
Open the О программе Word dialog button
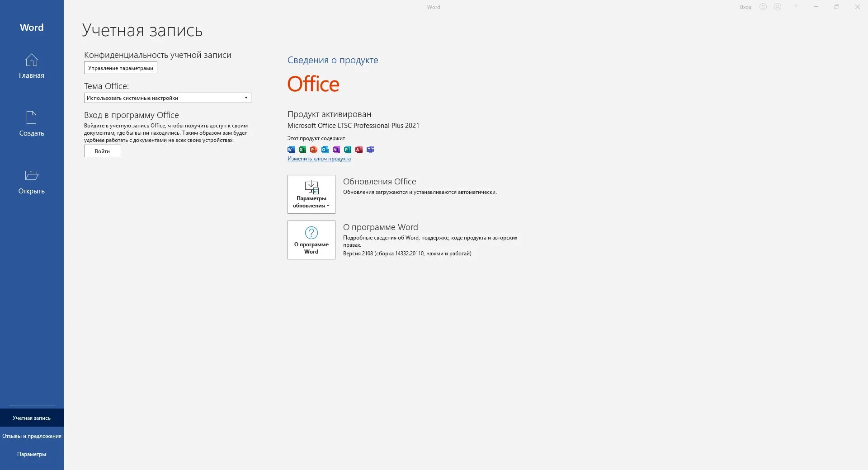[311, 240]
